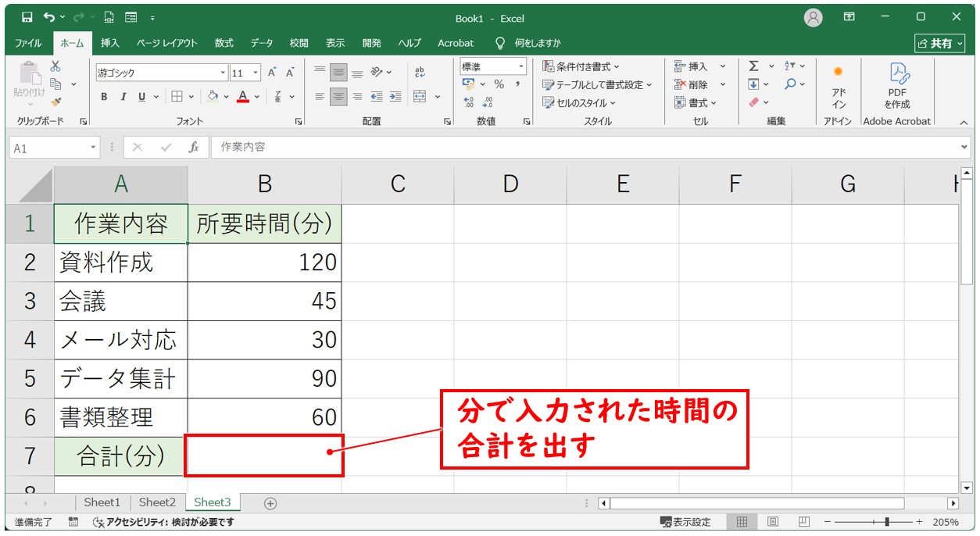Select the Format Painter brush
Screen dimensions: 980x536
click(55, 102)
